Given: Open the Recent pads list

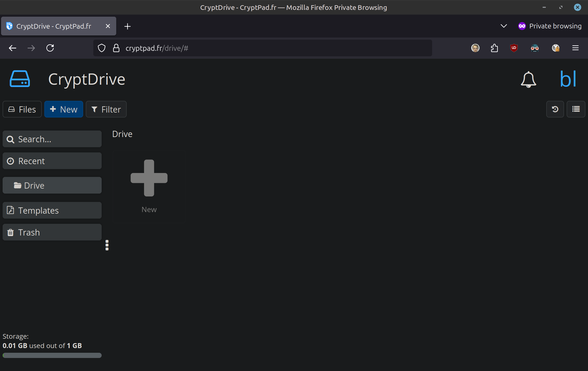Looking at the screenshot, I should [52, 161].
